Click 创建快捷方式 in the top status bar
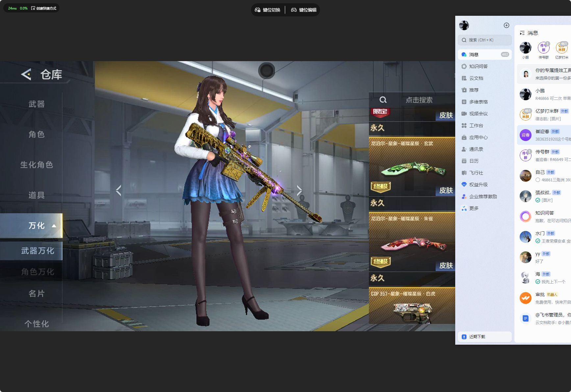This screenshot has height=392, width=571. (44, 8)
